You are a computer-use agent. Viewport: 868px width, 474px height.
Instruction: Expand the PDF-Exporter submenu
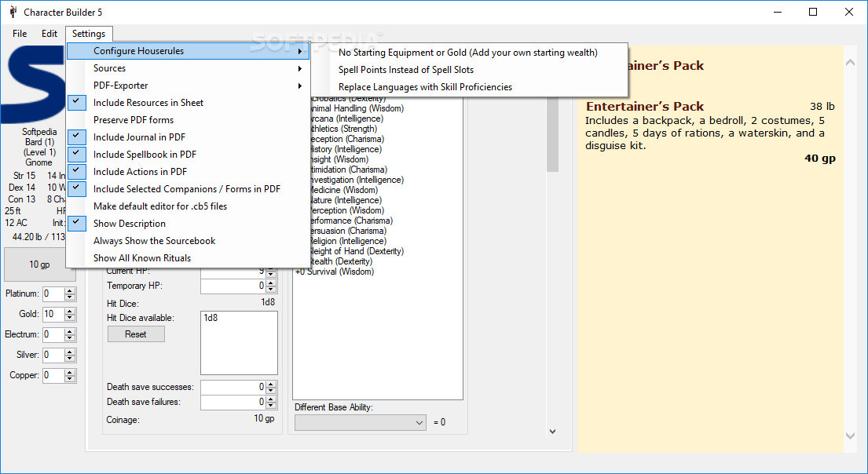188,86
